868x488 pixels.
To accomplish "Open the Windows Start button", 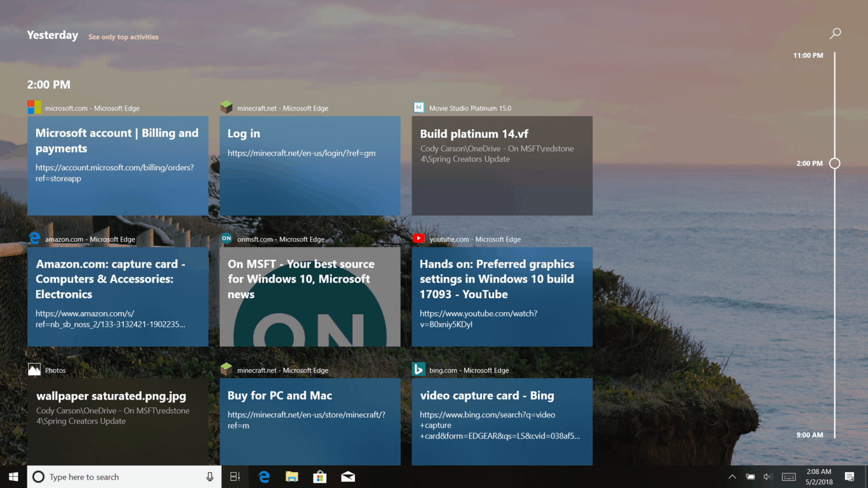I will click(x=13, y=477).
